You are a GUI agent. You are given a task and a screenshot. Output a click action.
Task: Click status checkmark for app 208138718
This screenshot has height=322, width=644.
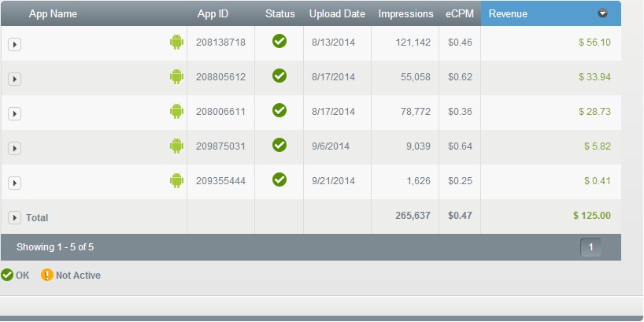[x=279, y=41]
